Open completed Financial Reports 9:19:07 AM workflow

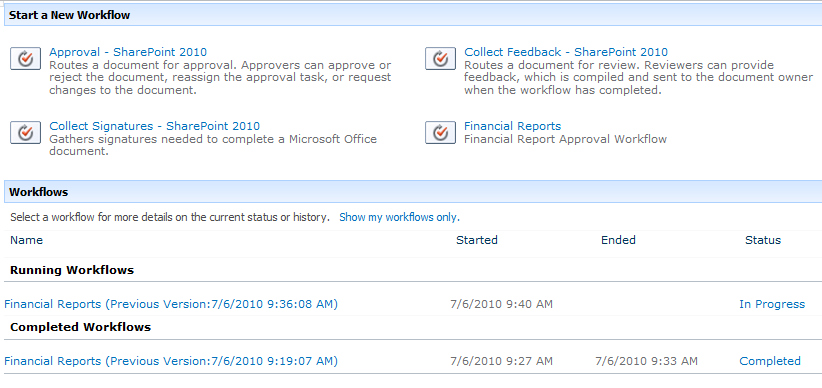point(171,361)
